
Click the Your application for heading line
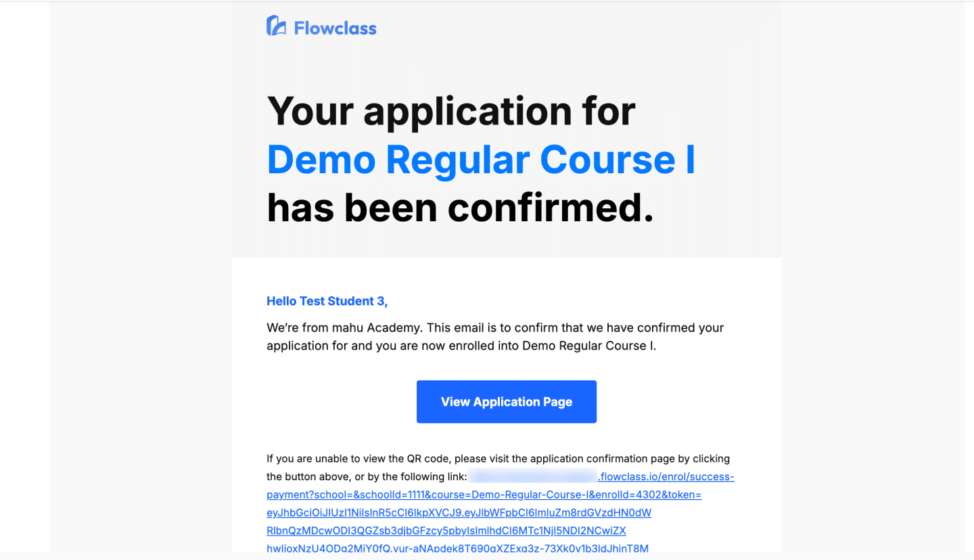click(451, 111)
